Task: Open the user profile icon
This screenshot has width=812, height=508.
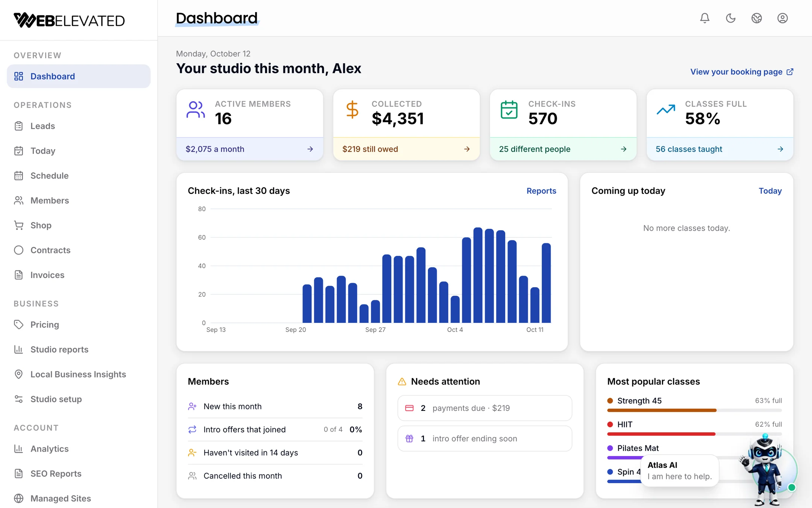Action: click(x=782, y=18)
